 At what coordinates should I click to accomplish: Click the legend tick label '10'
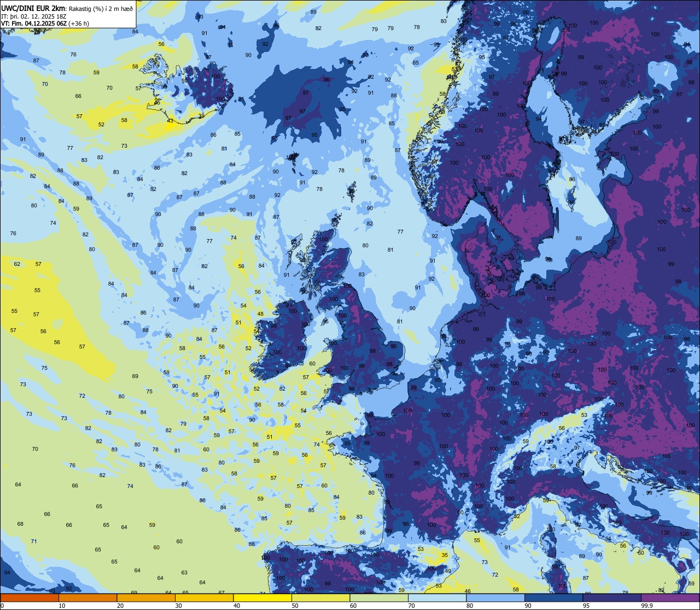(62, 606)
